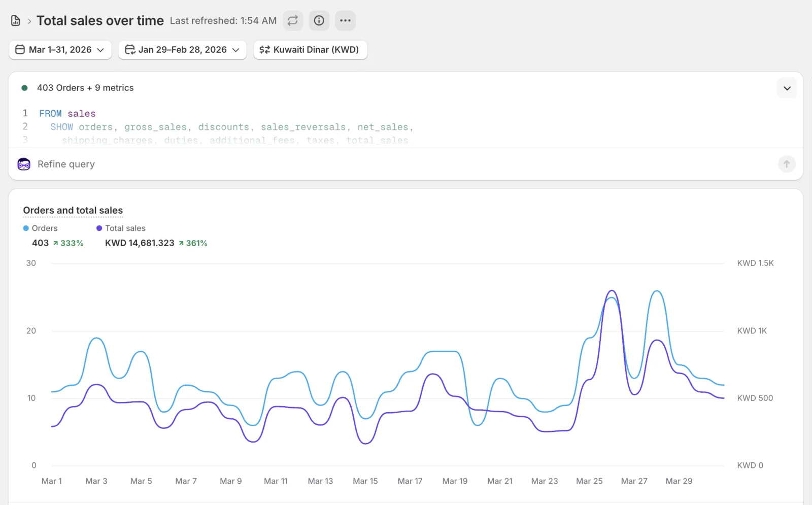Viewport: 812px width, 505px height.
Task: Click the Sidekick assistant icon
Action: tap(24, 164)
